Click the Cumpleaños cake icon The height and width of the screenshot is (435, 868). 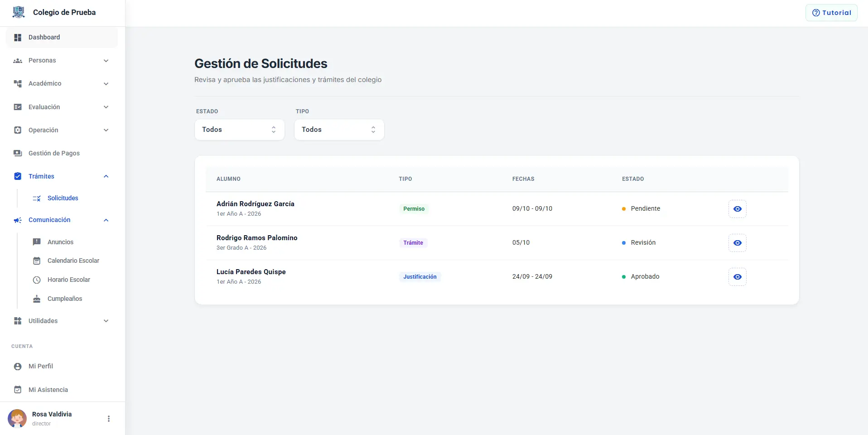point(37,299)
